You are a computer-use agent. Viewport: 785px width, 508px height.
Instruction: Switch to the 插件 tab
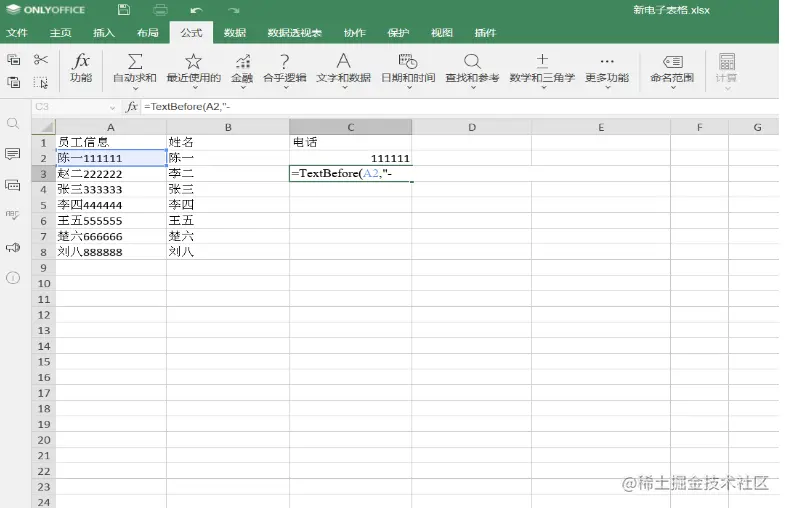[486, 33]
